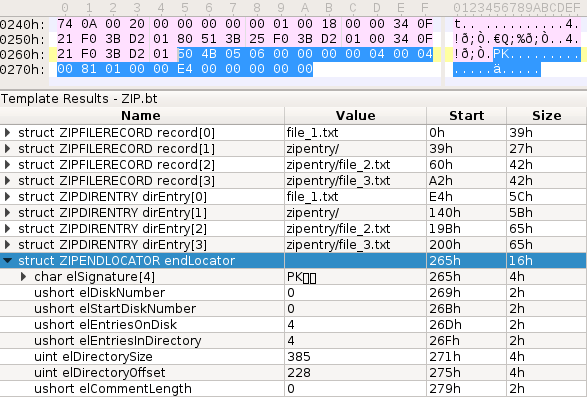Click the Start cell 265h of endLocator
587x397 pixels.
445,261
